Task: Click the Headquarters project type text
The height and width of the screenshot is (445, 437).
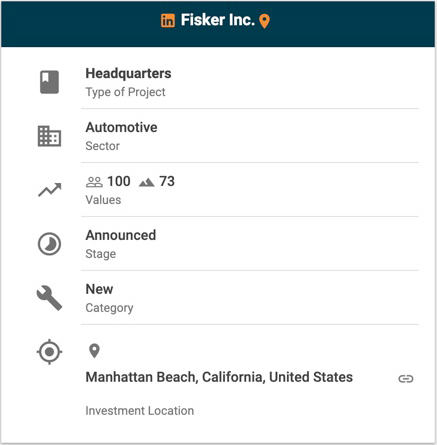Action: tap(128, 73)
